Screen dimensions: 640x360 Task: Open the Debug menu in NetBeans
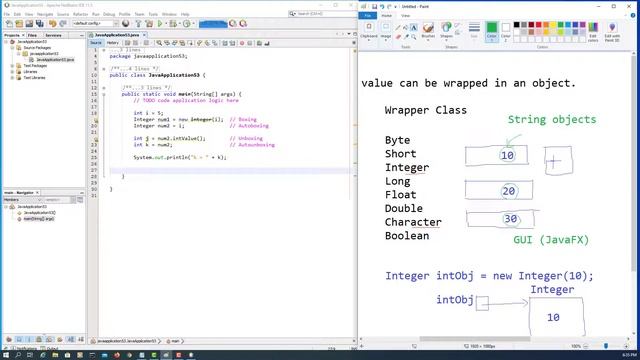click(x=109, y=14)
